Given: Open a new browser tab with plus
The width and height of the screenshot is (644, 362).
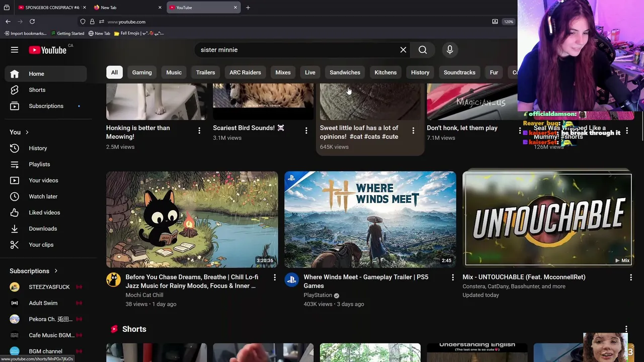Looking at the screenshot, I should click(248, 8).
